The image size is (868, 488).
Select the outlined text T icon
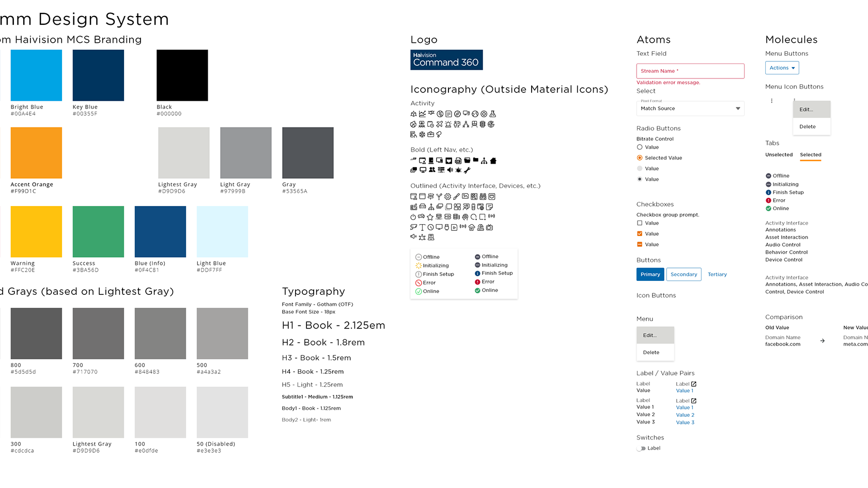[x=422, y=227]
